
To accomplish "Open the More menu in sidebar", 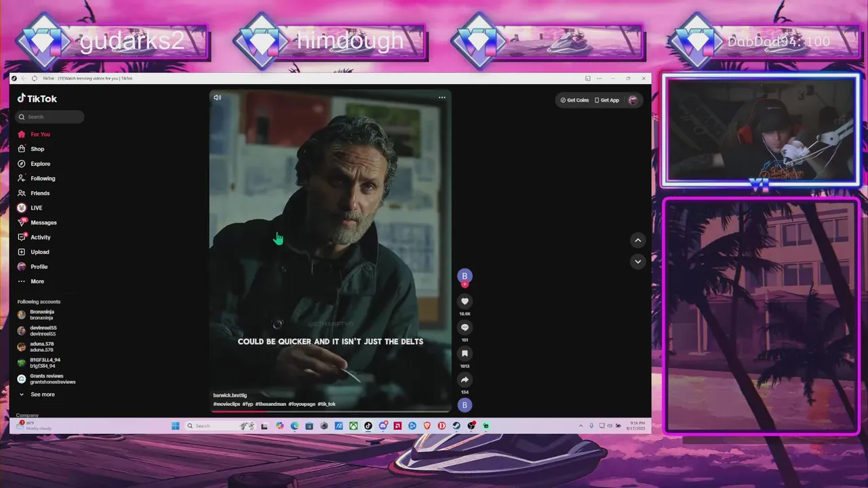I will click(x=31, y=281).
